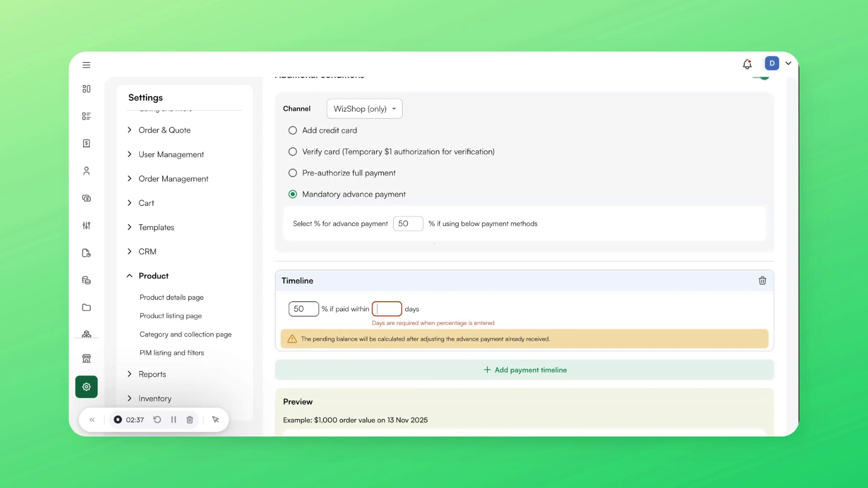Open the PIM listing and filters settings
Image resolution: width=868 pixels, height=488 pixels.
[x=171, y=353]
